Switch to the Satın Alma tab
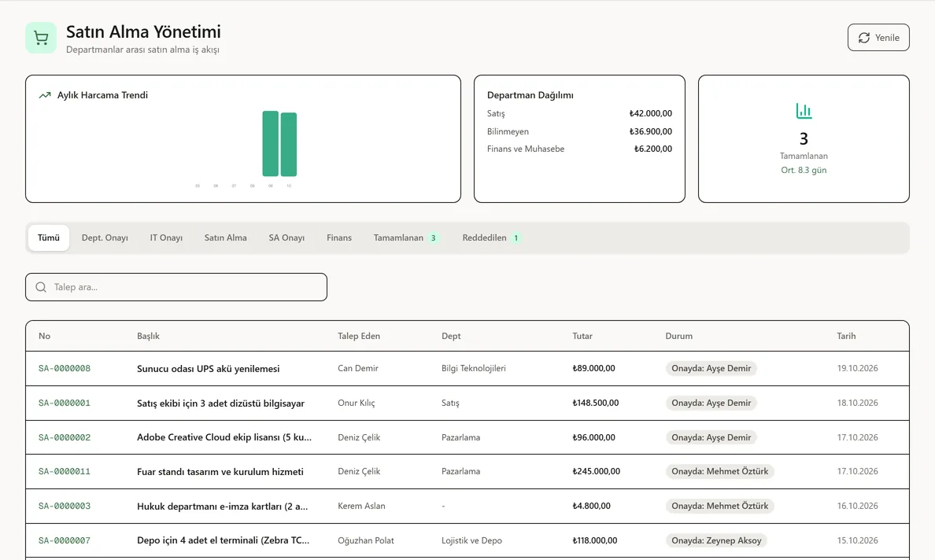 (x=225, y=238)
